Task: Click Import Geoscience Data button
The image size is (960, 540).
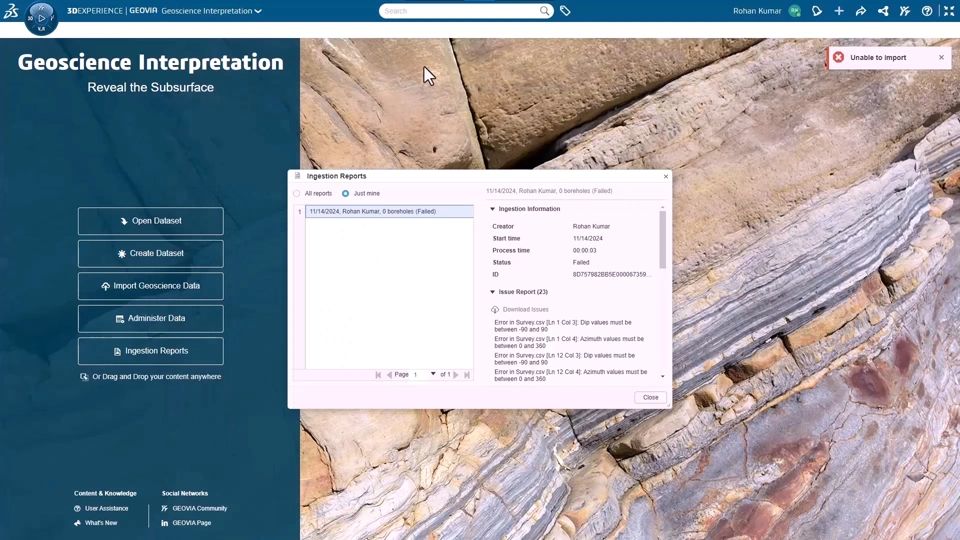Action: pos(151,286)
